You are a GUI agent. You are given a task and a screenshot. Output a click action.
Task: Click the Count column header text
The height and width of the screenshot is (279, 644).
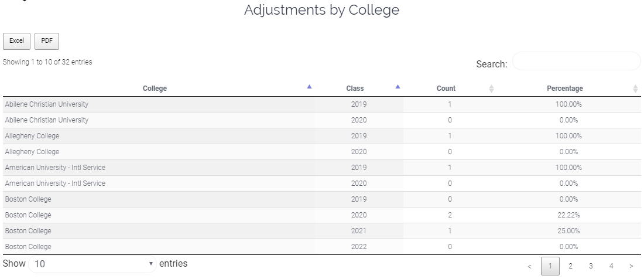click(x=446, y=89)
